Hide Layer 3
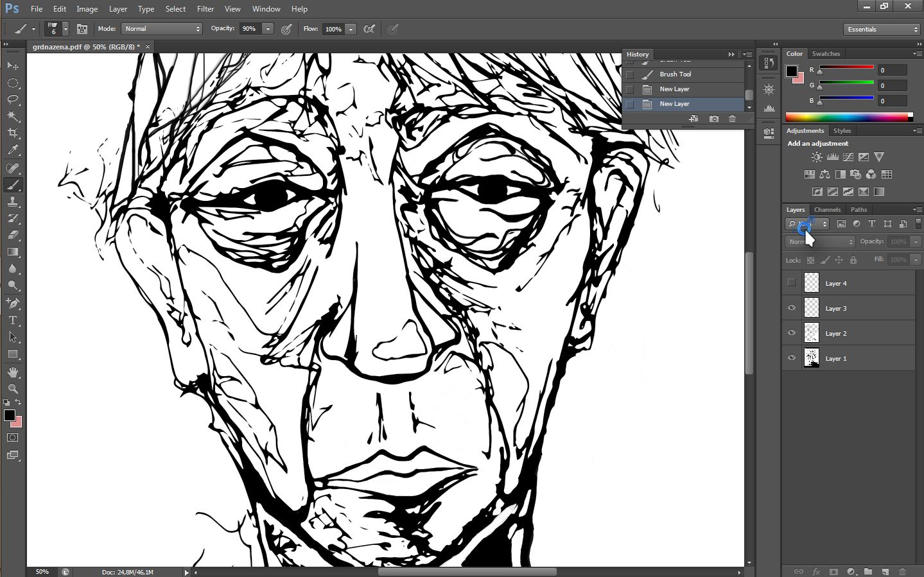Image resolution: width=924 pixels, height=577 pixels. pyautogui.click(x=792, y=308)
